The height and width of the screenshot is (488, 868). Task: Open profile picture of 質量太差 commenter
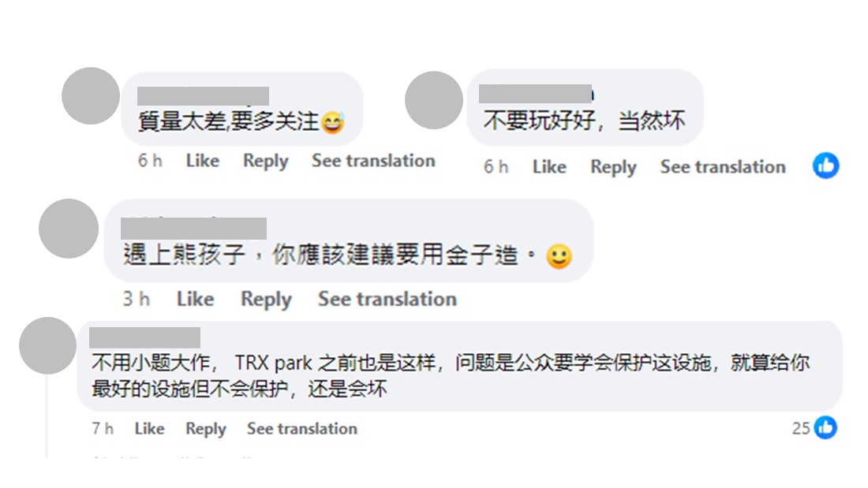coord(90,95)
